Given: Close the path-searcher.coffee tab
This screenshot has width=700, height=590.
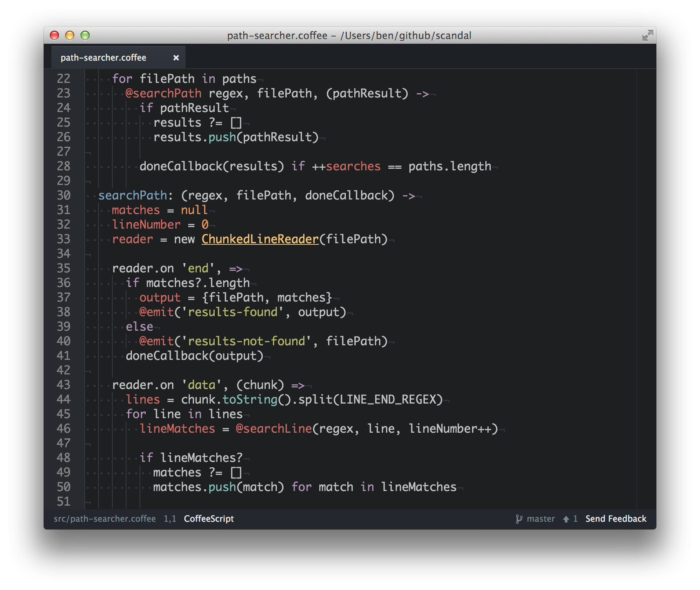Looking at the screenshot, I should click(176, 58).
